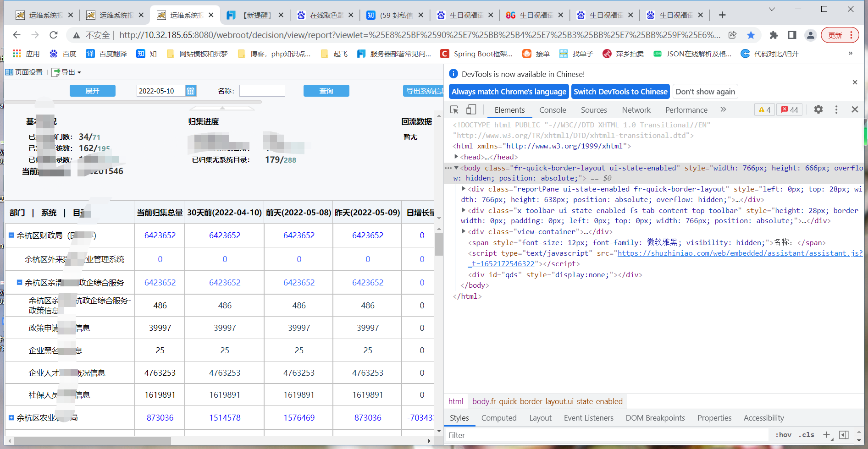Image resolution: width=868 pixels, height=449 pixels.
Task: Click the 查询 query button
Action: [x=326, y=91]
